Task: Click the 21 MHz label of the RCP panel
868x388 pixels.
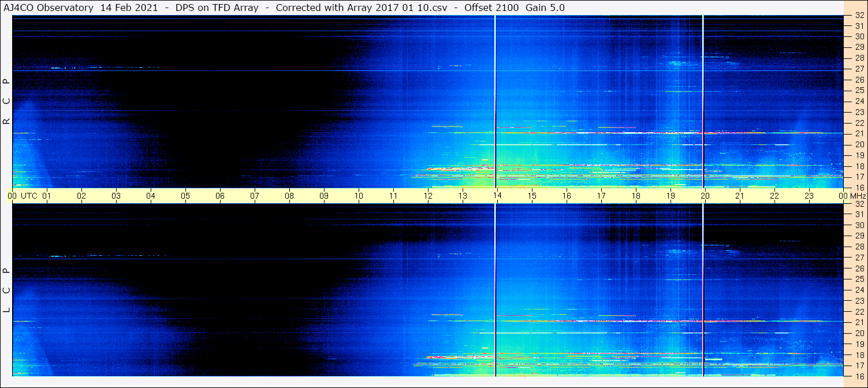Action: click(859, 133)
